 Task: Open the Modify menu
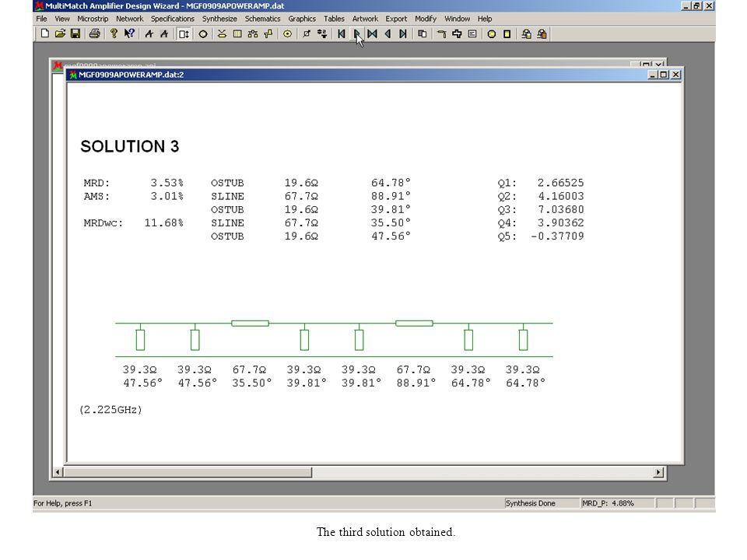(x=426, y=19)
